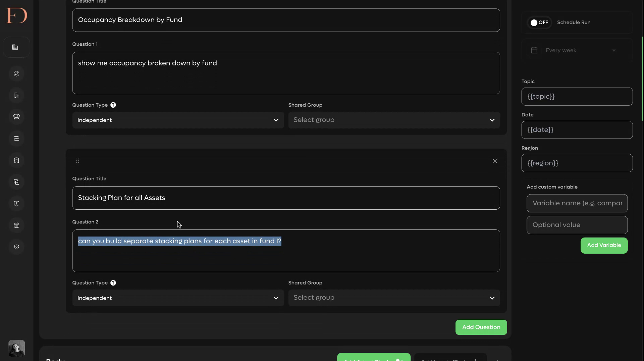This screenshot has width=644, height=361.
Task: Open the compass explore icon in sidebar
Action: (16, 74)
